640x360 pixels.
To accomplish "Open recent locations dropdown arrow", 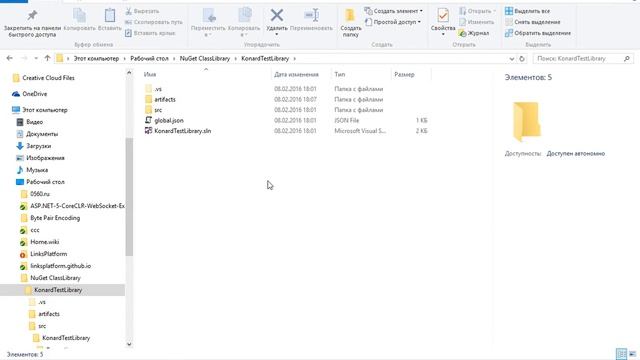I will [x=36, y=58].
